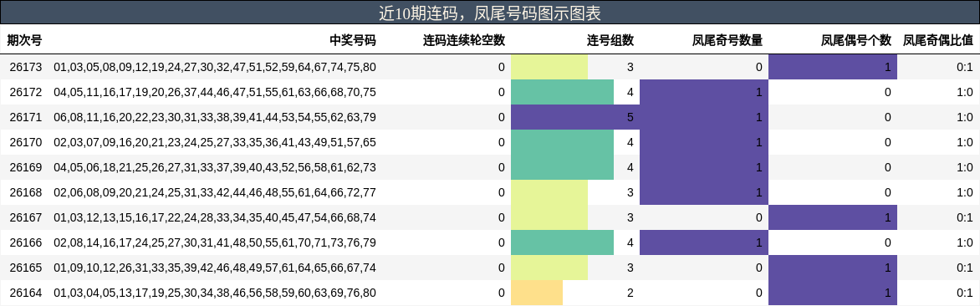Click the yellow-green 连号组数 bar in row 26168
The height and width of the screenshot is (306, 980).
[x=549, y=192]
